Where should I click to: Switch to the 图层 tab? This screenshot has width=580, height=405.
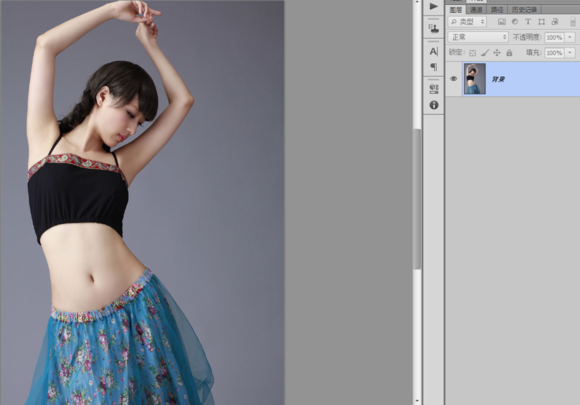pos(456,10)
